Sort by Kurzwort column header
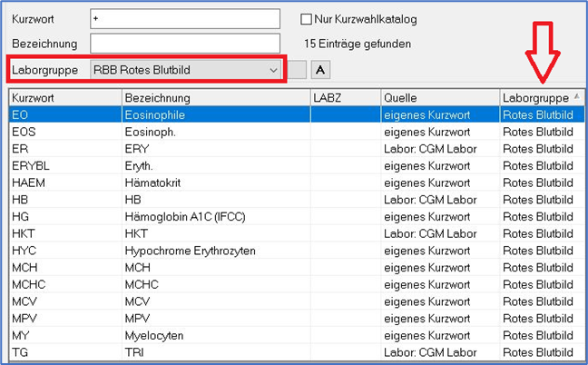This screenshot has height=365, width=588. 65,98
